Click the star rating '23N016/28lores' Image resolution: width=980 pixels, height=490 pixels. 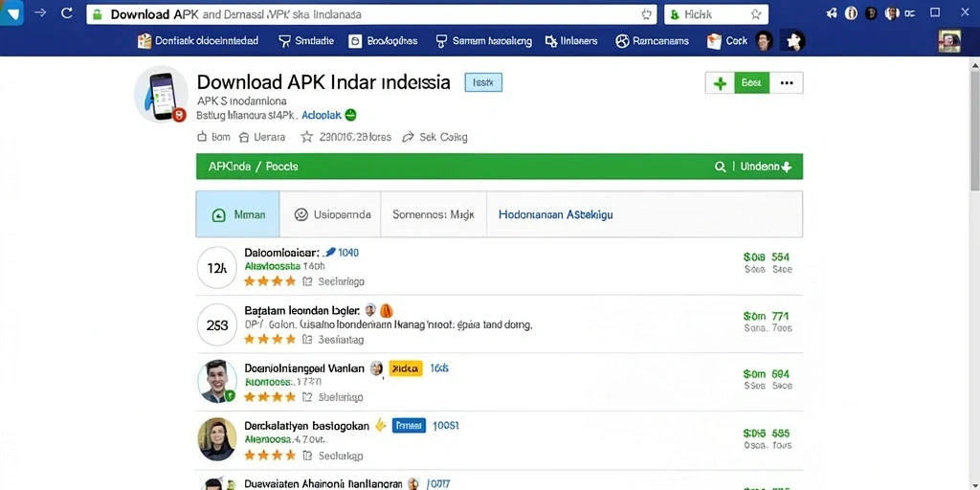tap(346, 137)
